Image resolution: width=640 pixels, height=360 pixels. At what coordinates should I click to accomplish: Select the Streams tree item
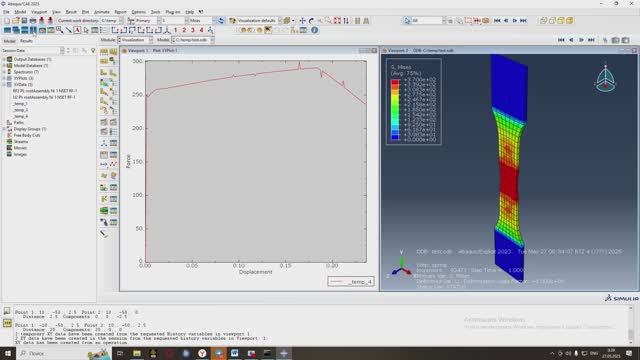(21, 142)
